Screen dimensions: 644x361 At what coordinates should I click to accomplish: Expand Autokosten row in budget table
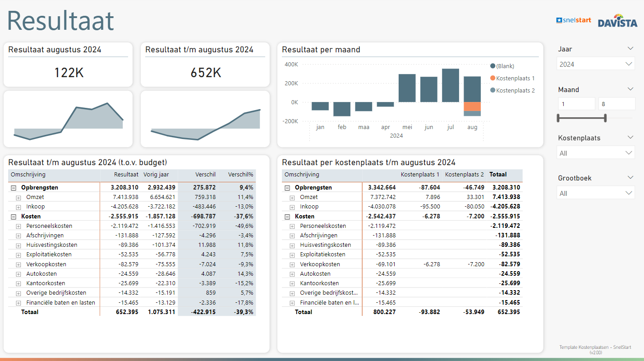pyautogui.click(x=18, y=274)
